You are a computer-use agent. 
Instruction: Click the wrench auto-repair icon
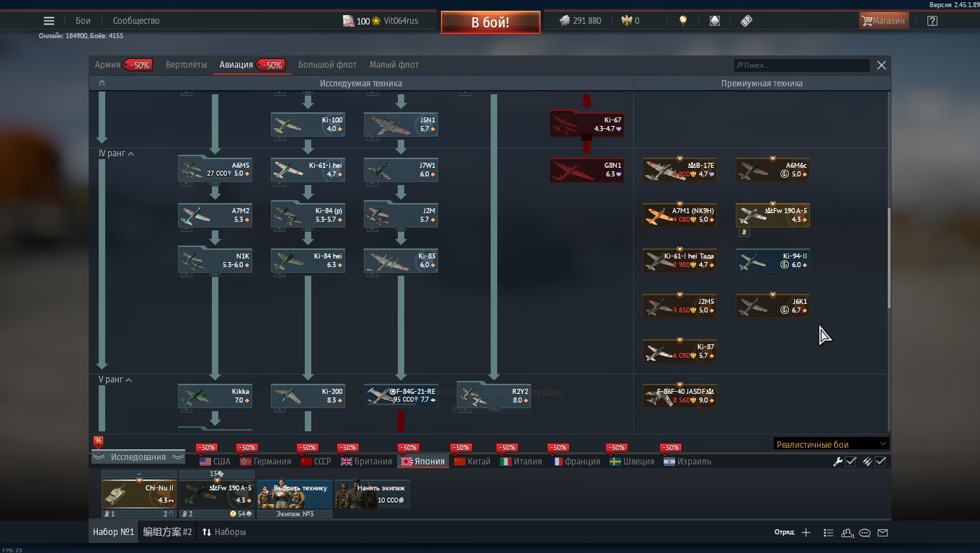(838, 462)
